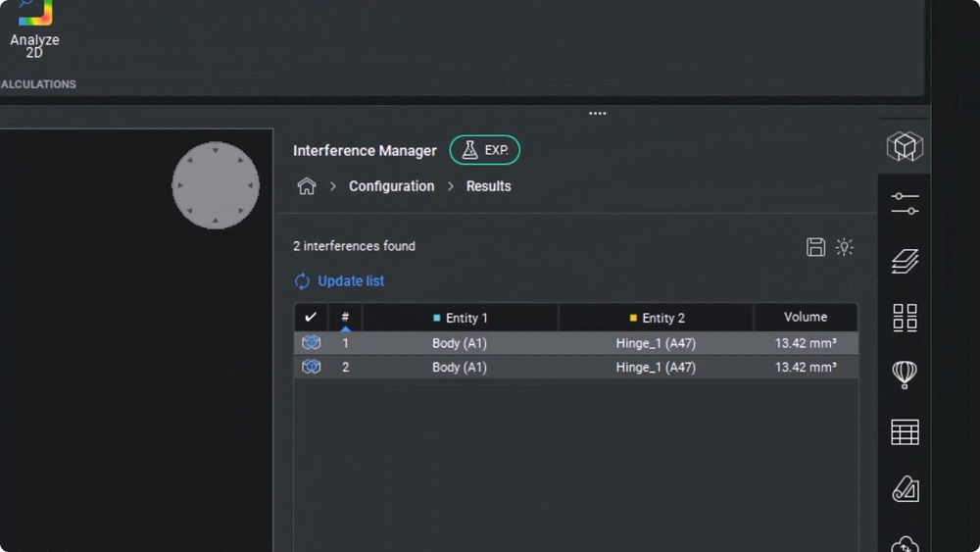980x552 pixels.
Task: Sort by the Volume column header
Action: 805,318
